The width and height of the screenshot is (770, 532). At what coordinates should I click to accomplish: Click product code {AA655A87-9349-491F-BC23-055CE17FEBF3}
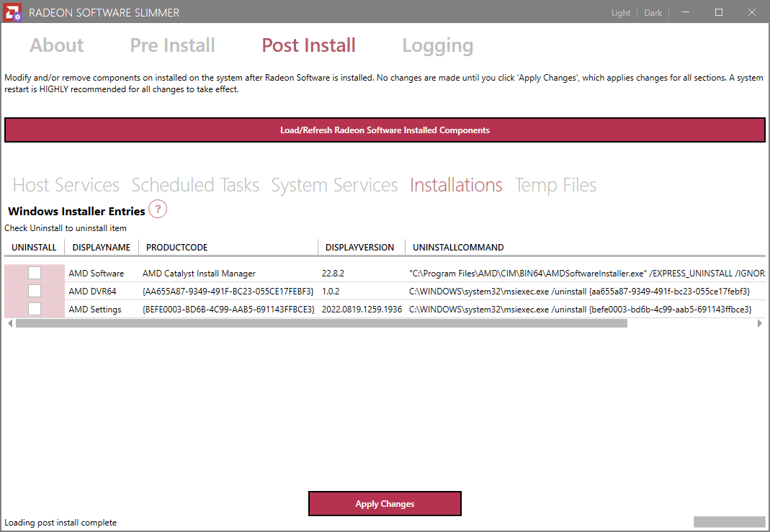228,292
